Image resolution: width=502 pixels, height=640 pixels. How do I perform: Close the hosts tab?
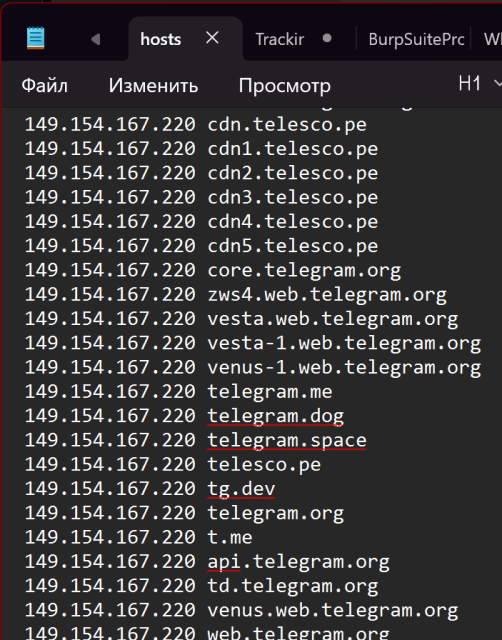click(x=212, y=38)
